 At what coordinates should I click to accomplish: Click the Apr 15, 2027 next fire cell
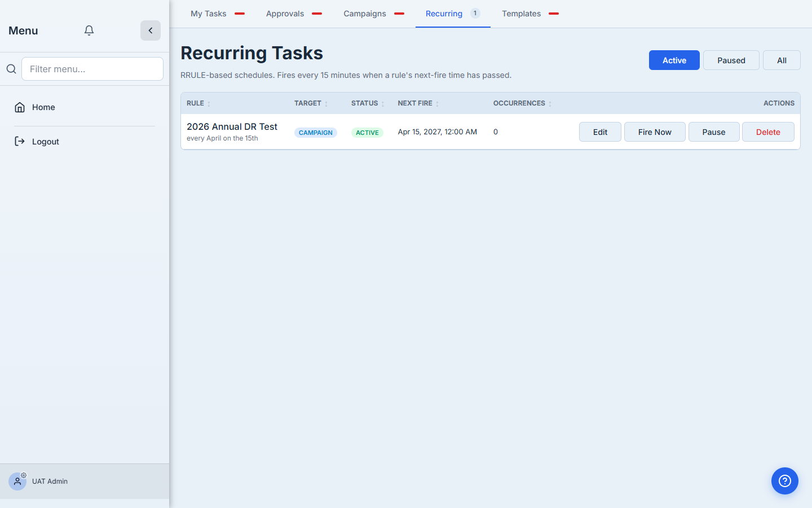pos(438,132)
